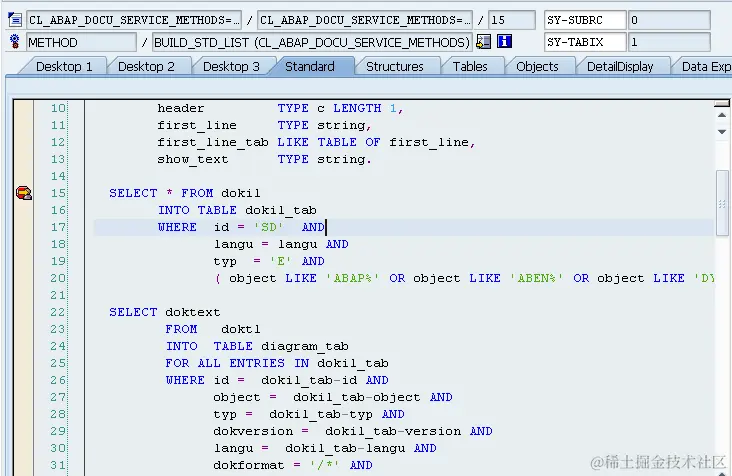Image resolution: width=732 pixels, height=476 pixels.
Task: Click 'first_line' declaration on line 11
Action: 197,126
